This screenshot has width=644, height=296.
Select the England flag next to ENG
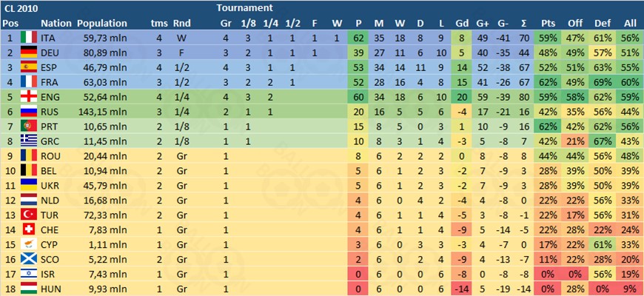click(29, 97)
